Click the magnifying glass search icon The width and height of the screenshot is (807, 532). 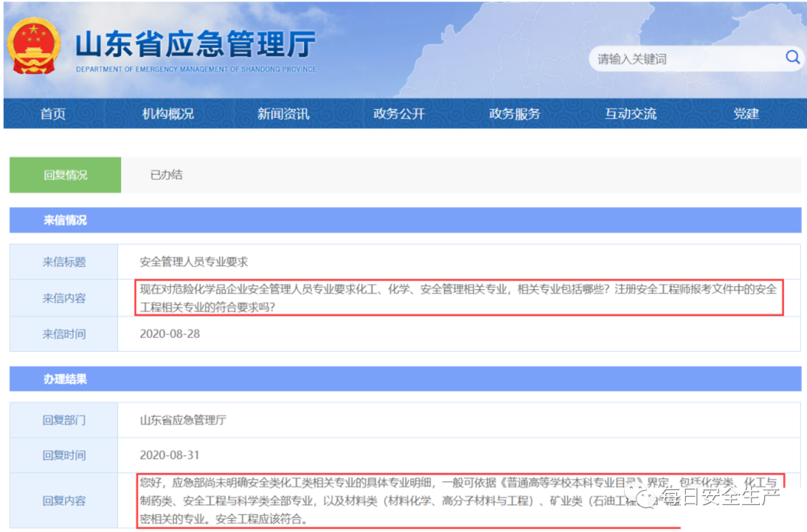point(791,58)
